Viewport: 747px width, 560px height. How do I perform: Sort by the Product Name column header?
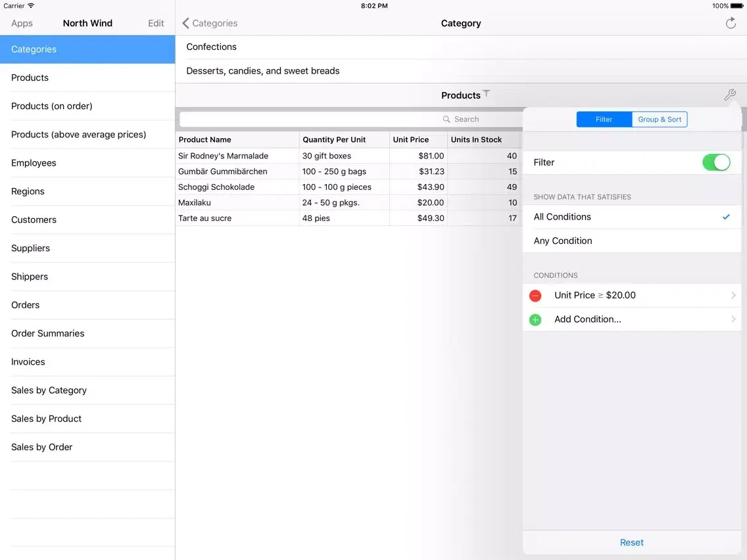[237, 139]
